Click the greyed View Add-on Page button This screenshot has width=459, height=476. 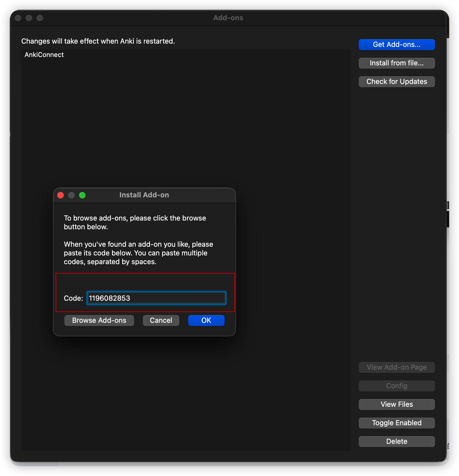pyautogui.click(x=397, y=367)
